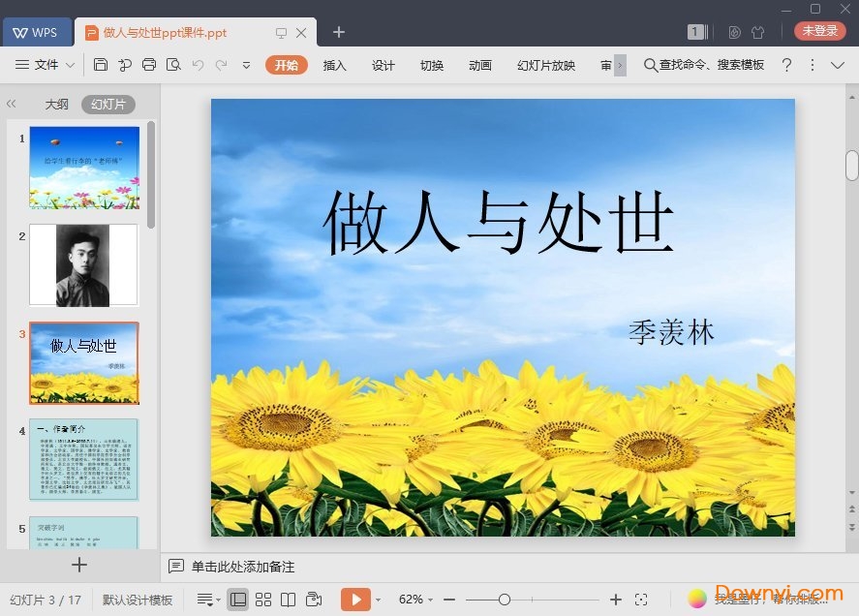Screen dimensions: 859x616
Task: Select the Save icon in quick access toolbar
Action: coord(101,65)
